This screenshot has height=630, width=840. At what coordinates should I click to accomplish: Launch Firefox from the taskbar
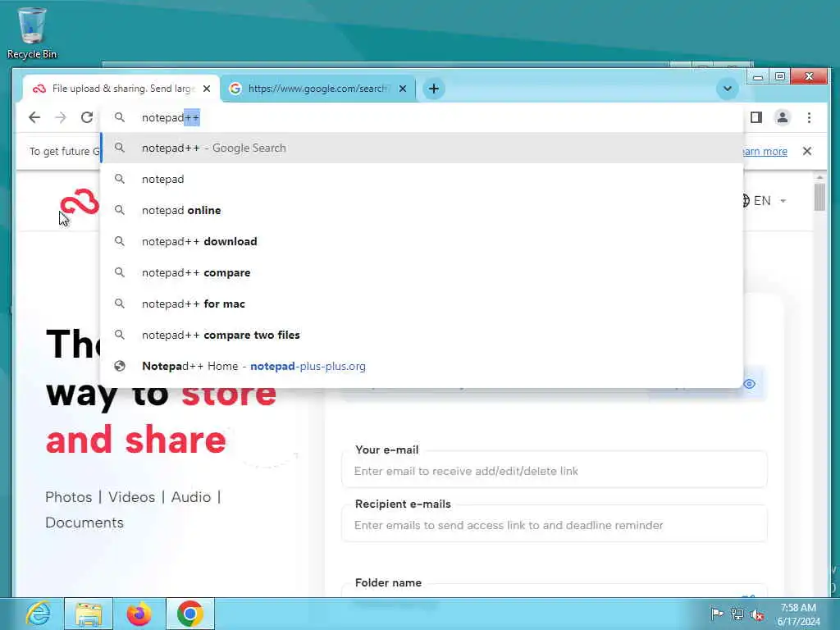tap(139, 614)
